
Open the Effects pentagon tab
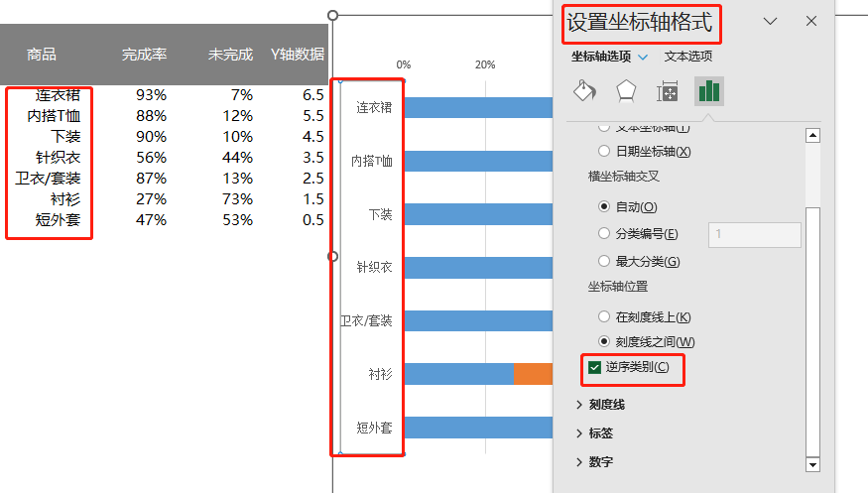(626, 91)
